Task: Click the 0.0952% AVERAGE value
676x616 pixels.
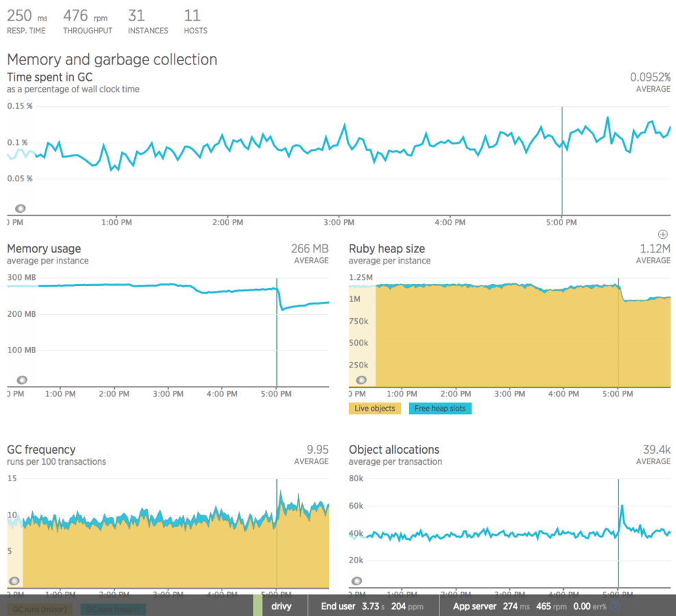Action: click(x=650, y=82)
